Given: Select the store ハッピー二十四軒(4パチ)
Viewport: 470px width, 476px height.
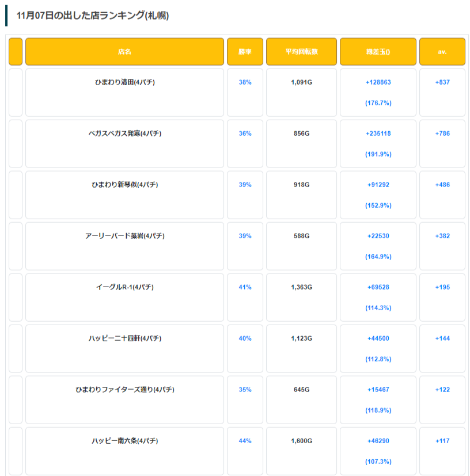Looking at the screenshot, I should click(125, 338).
